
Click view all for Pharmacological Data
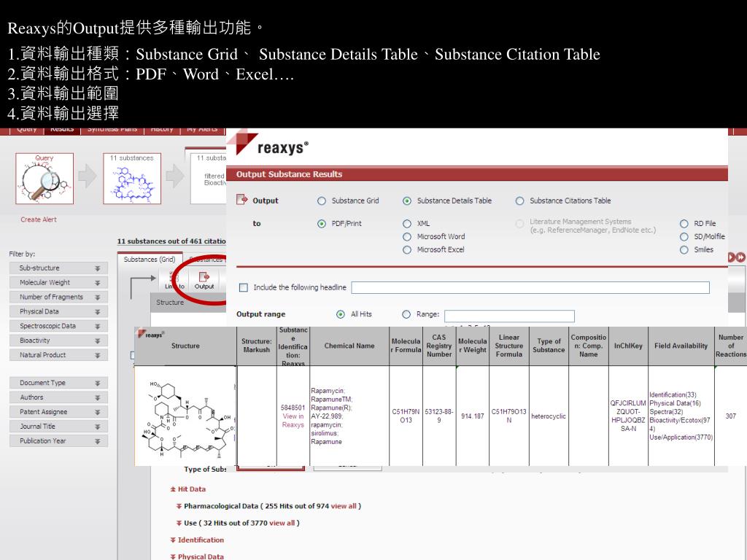(x=344, y=506)
